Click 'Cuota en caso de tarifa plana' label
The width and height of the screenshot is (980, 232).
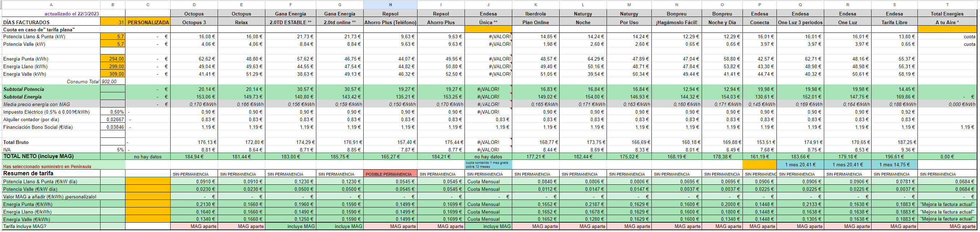pyautogui.click(x=39, y=29)
